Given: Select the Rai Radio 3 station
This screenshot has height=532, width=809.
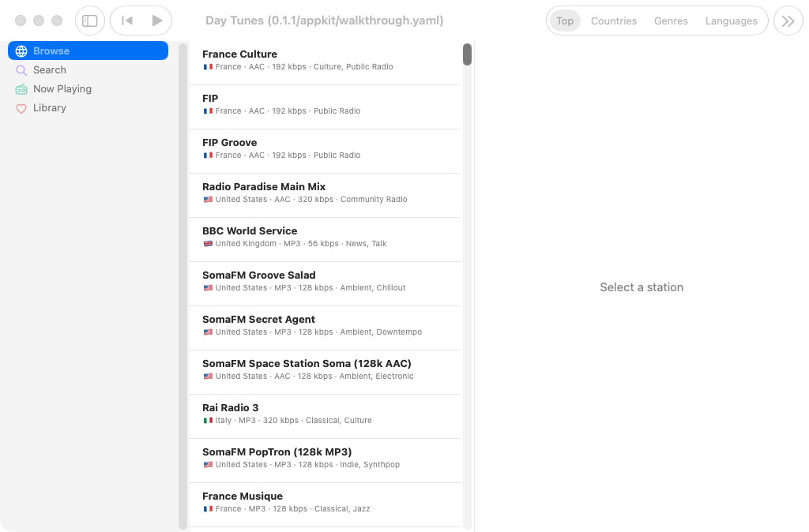Looking at the screenshot, I should pyautogui.click(x=325, y=417).
